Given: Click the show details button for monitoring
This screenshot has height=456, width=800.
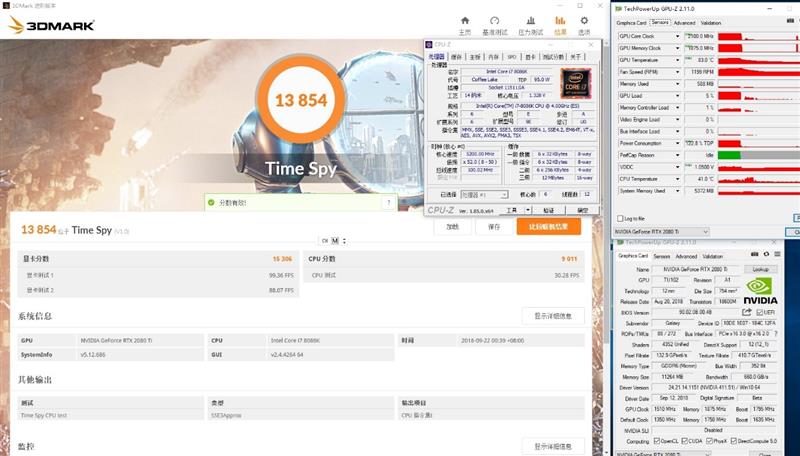Looking at the screenshot, I should click(x=553, y=446).
